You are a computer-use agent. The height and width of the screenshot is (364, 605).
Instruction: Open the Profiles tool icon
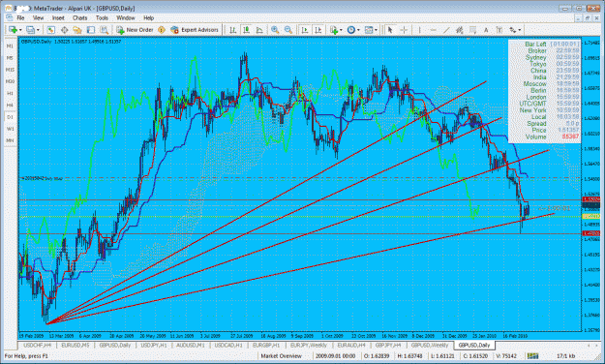30,30
